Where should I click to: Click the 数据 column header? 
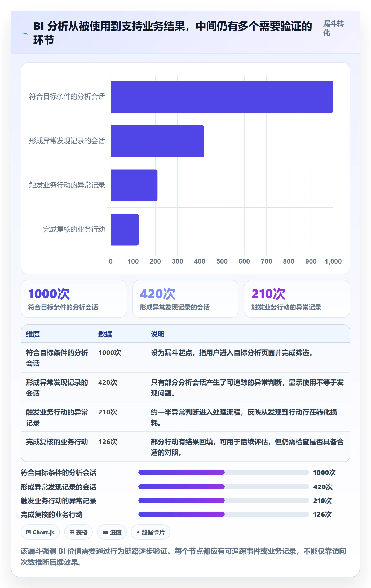click(105, 334)
